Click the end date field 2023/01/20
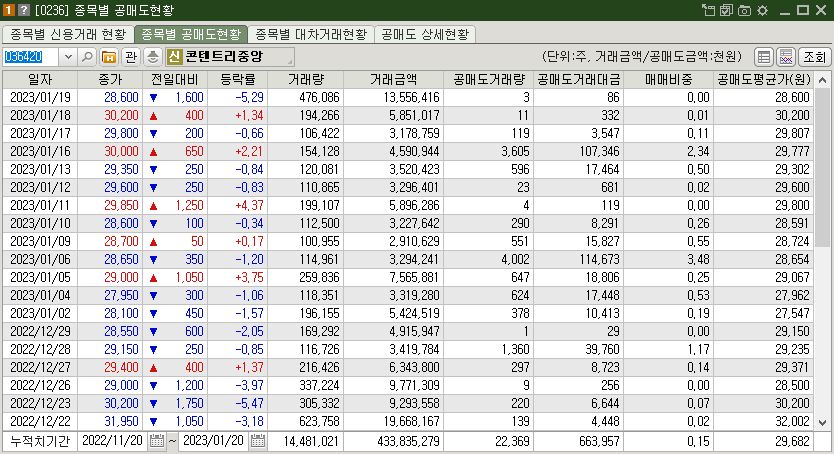Viewport: 834px width, 454px height. [x=214, y=441]
